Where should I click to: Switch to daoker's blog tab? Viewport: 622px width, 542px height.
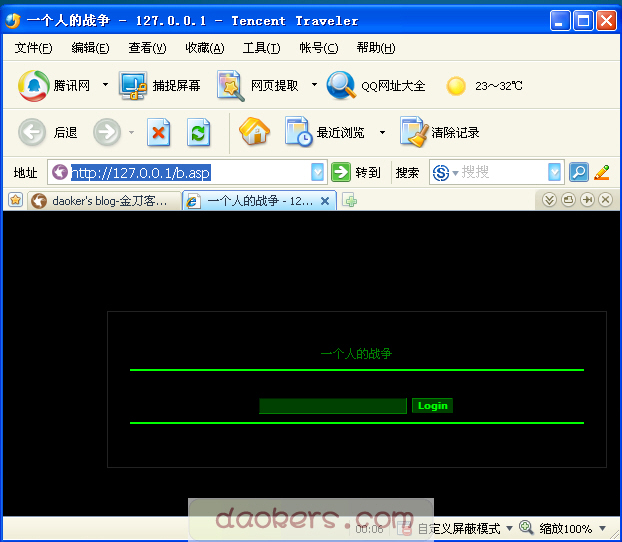pos(104,201)
